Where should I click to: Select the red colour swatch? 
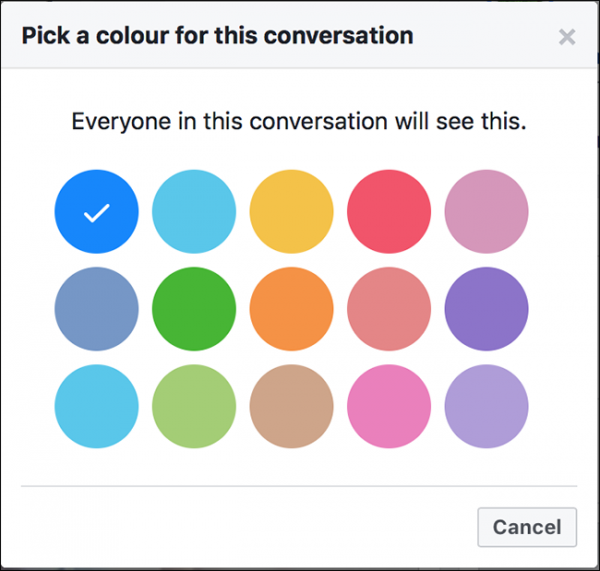tap(389, 212)
